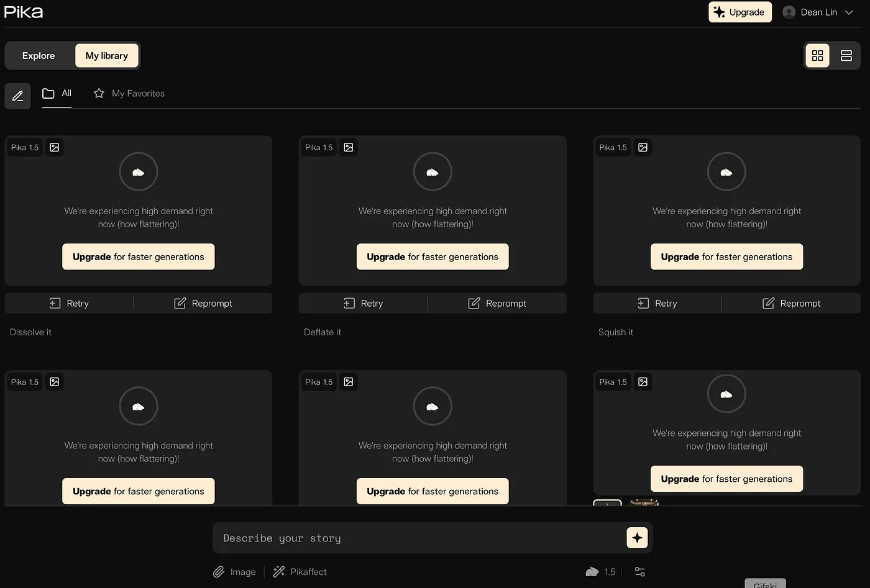Reprompt the Dissolve it generation
Screen dimensions: 870x588
[203, 304]
